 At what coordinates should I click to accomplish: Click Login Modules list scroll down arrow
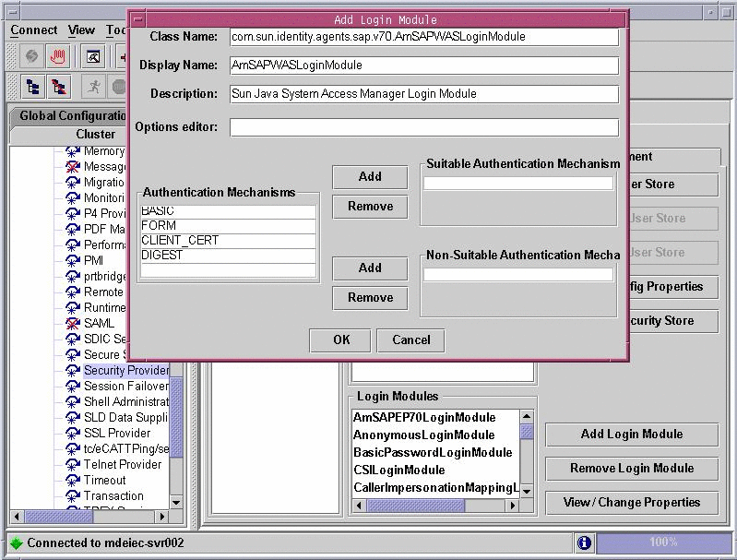coord(527,491)
